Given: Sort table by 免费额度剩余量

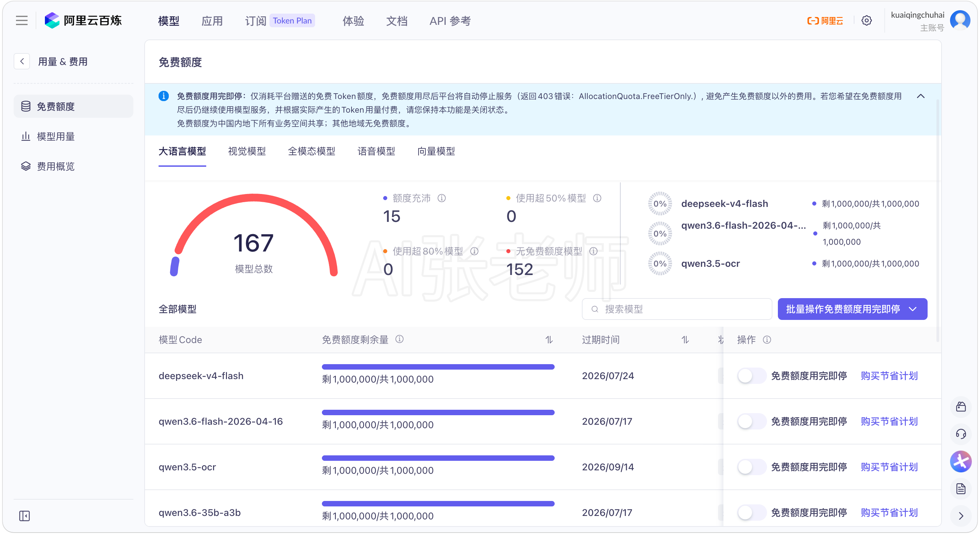Looking at the screenshot, I should click(549, 339).
